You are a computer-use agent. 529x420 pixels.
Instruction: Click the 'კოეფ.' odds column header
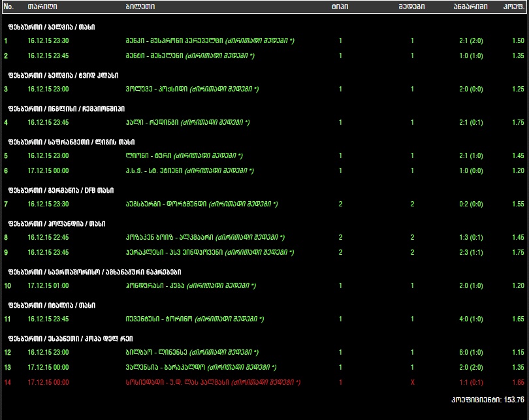coord(514,7)
